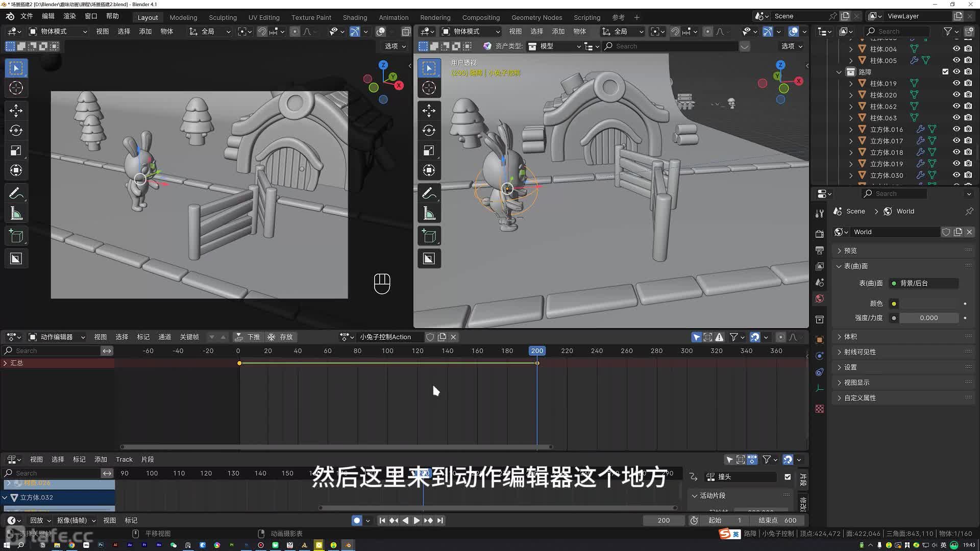Select the 立方体.032 NLA track
Image resolution: width=980 pixels, height=551 pixels.
pyautogui.click(x=58, y=497)
